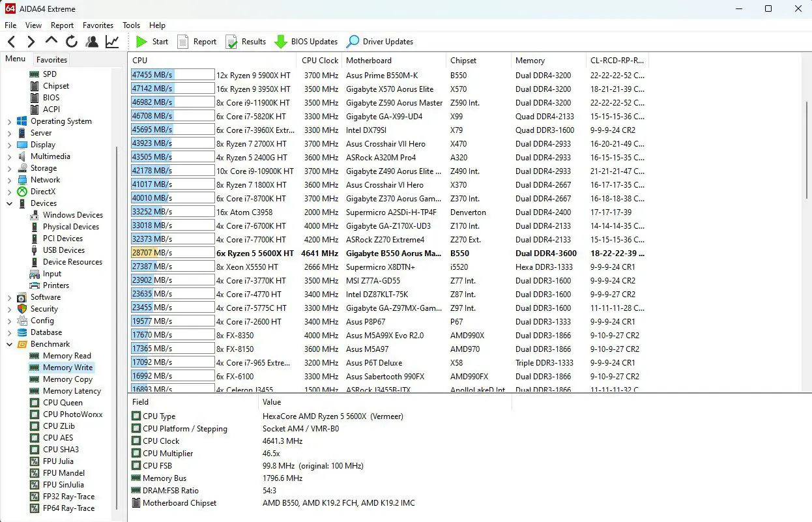Click the FP32 Ray-Trace benchmark icon
Screen dimensions: 812x522
[35, 497]
